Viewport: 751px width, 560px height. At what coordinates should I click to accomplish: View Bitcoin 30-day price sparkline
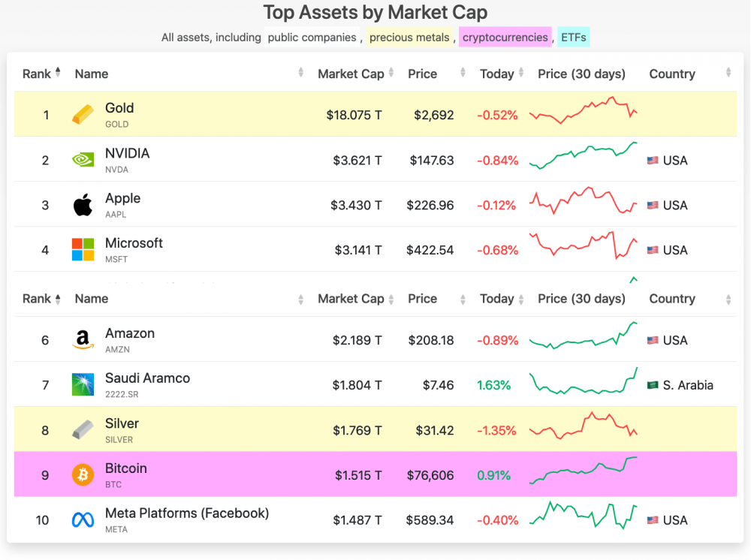pyautogui.click(x=583, y=470)
